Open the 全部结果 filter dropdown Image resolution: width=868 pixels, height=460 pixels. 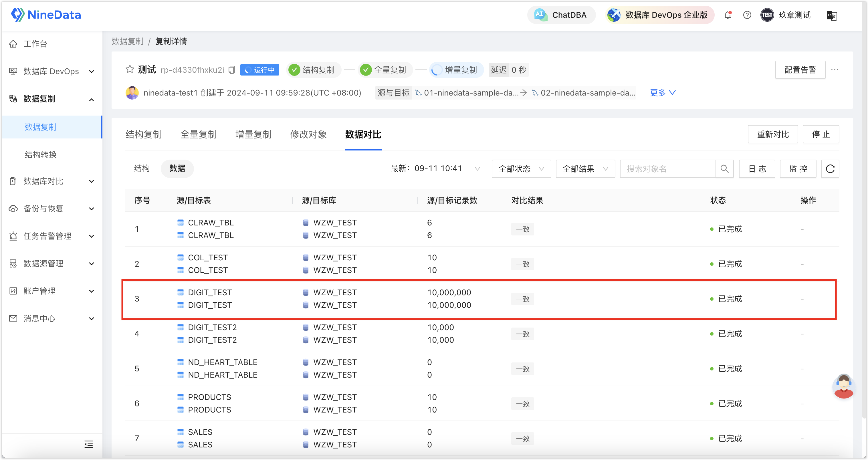(585, 169)
